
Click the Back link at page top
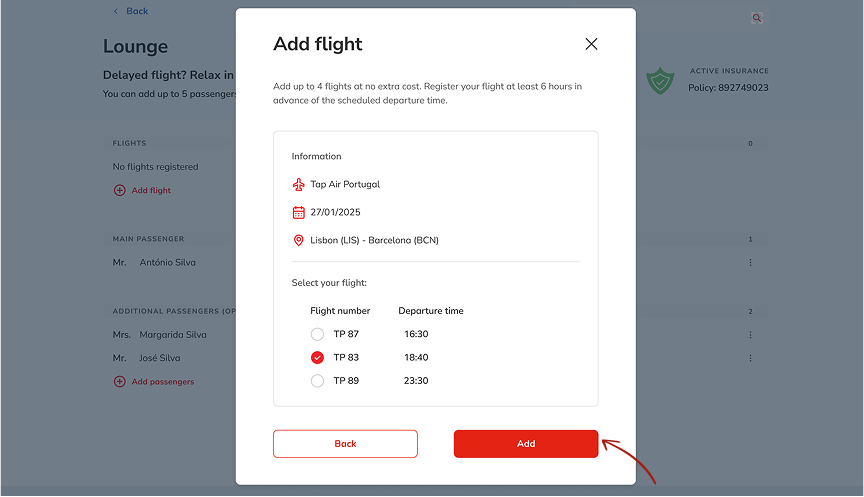[x=137, y=11]
